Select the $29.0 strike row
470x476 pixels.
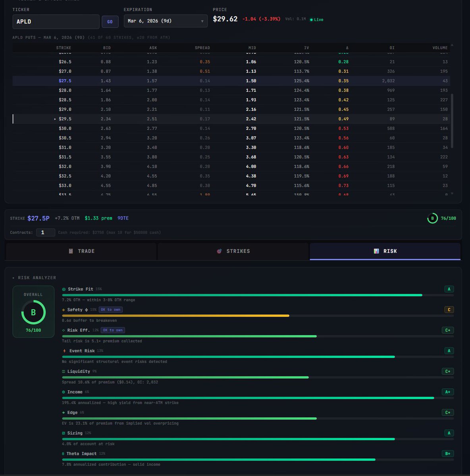pos(231,109)
